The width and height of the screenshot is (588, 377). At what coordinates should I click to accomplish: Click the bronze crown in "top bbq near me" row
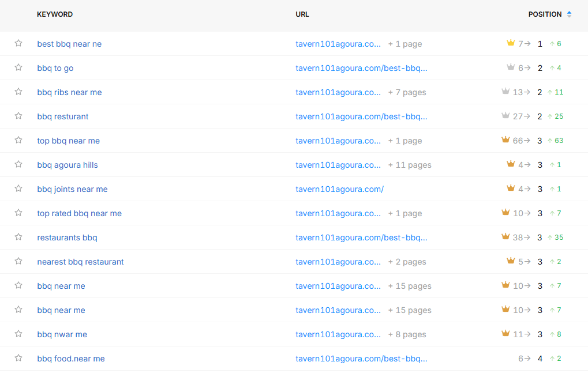505,140
